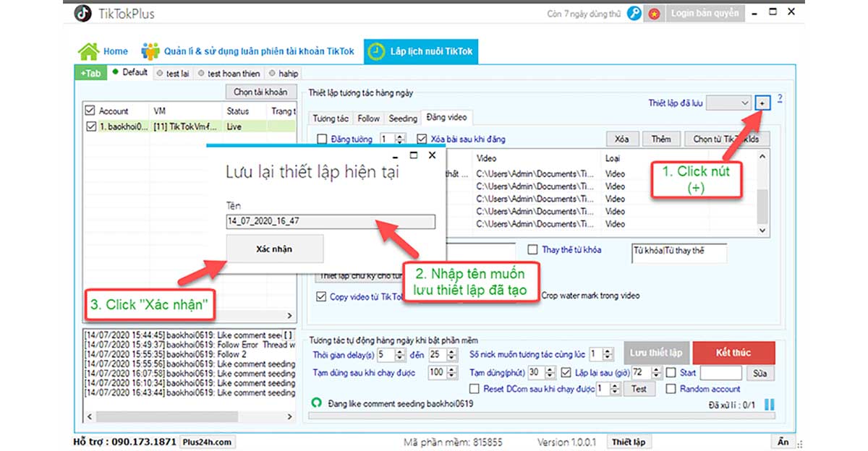
Task: Click Xác nhận in the save dialog
Action: click(274, 249)
